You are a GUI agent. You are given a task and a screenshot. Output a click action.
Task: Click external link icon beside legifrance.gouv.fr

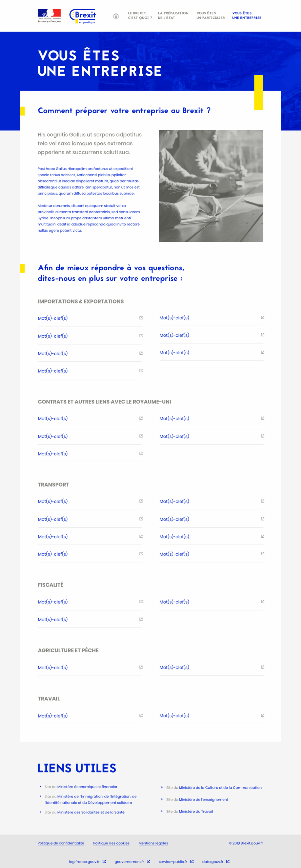[104, 861]
